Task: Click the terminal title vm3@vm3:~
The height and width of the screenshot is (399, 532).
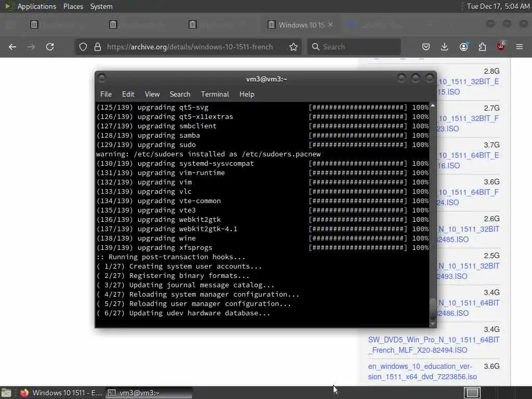Action: click(x=267, y=79)
